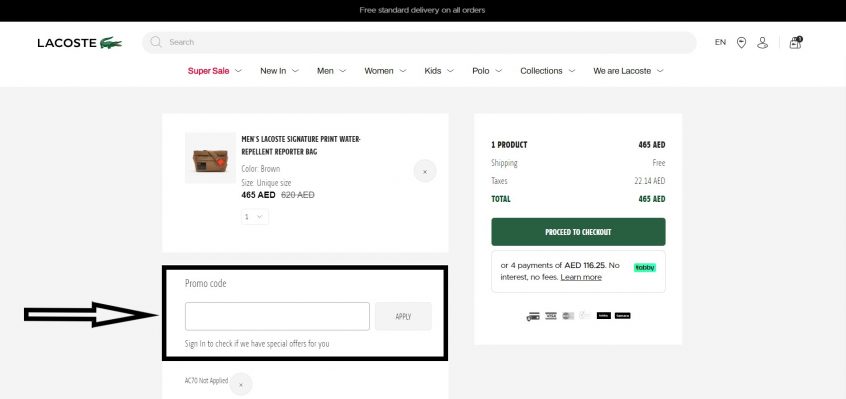
Task: Select the struck-through 620 AED price
Action: point(298,195)
